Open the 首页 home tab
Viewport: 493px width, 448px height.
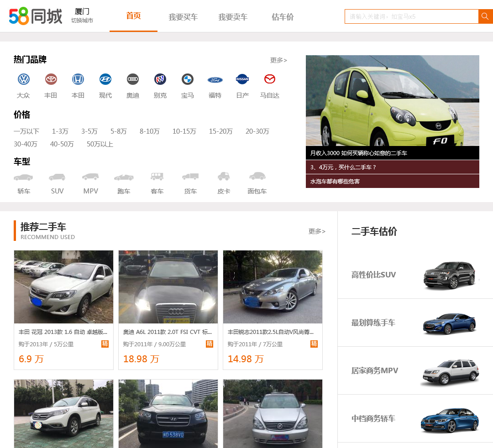(x=133, y=16)
